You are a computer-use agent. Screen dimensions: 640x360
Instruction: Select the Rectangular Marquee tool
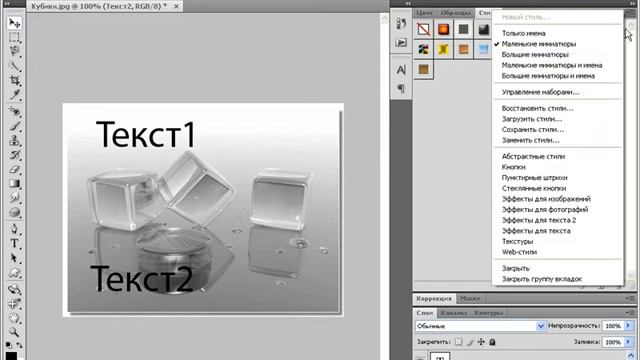coord(14,37)
